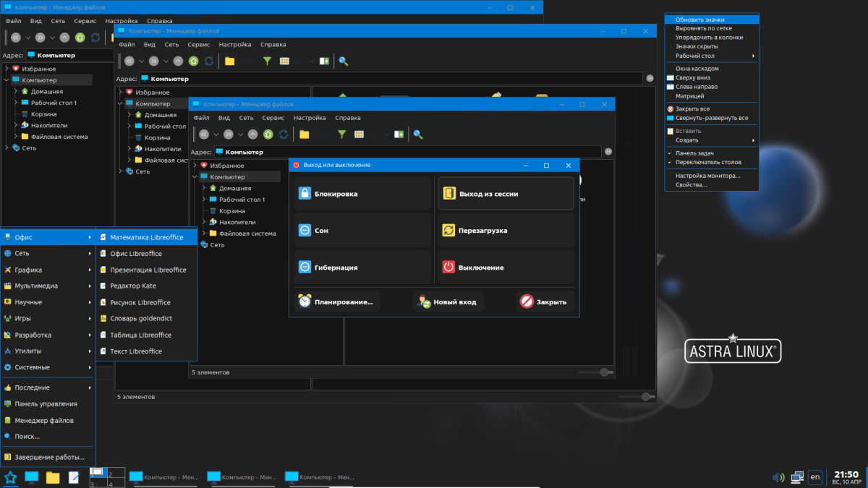868x488 pixels.
Task: Expand 'Файловая система' in front file manager tree
Action: click(204, 234)
